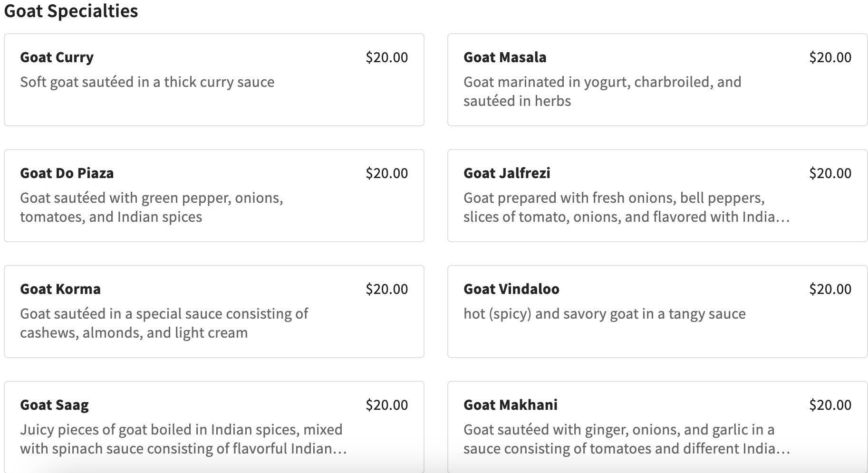The height and width of the screenshot is (473, 868).
Task: Click "Soft goat sautéed" curry description
Action: [x=147, y=82]
